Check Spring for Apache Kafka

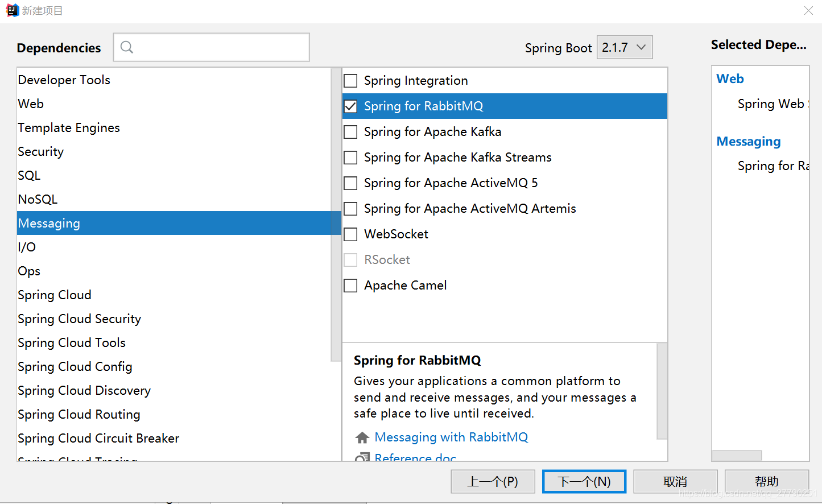coord(351,132)
